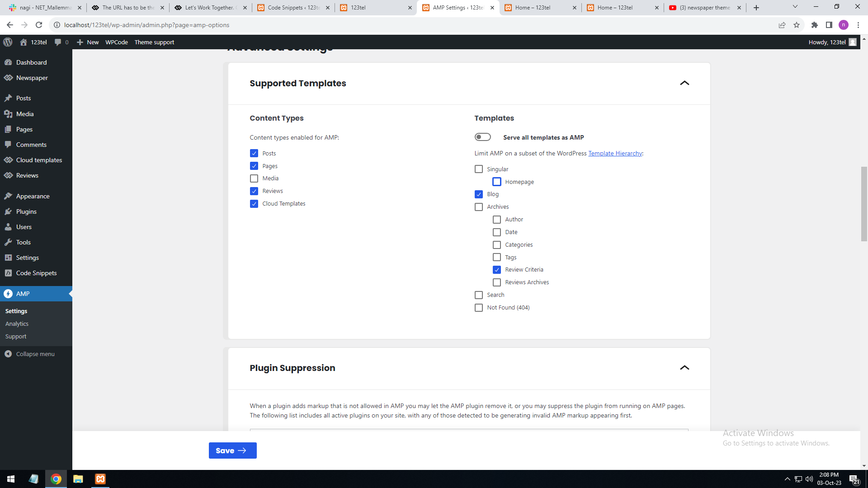This screenshot has width=868, height=488.
Task: Uncheck the Pages content type
Action: pyautogui.click(x=254, y=166)
